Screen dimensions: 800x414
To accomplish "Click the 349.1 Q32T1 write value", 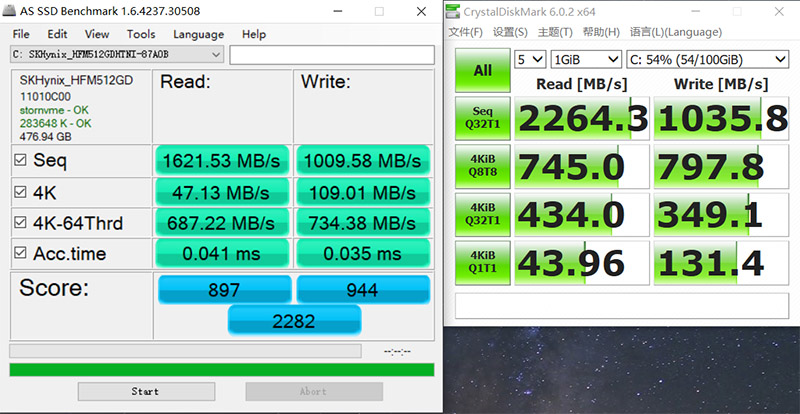I will (721, 214).
